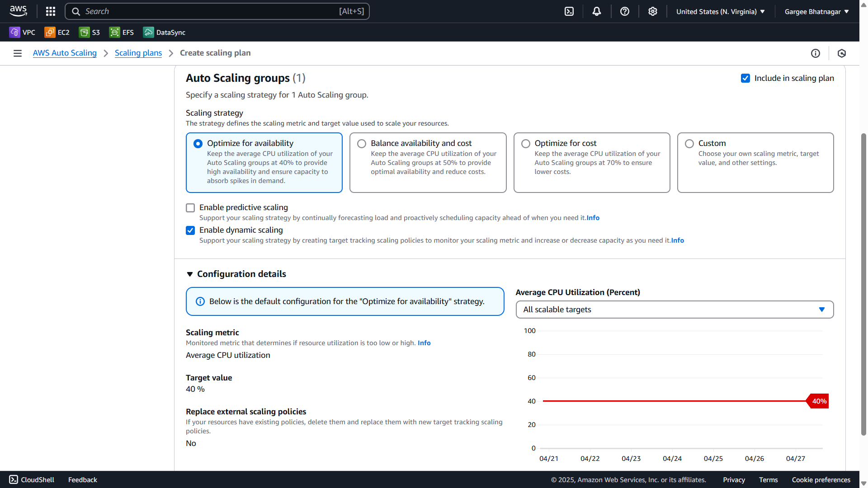The width and height of the screenshot is (868, 488).
Task: Open Info link for Scaling metric
Action: pyautogui.click(x=424, y=343)
